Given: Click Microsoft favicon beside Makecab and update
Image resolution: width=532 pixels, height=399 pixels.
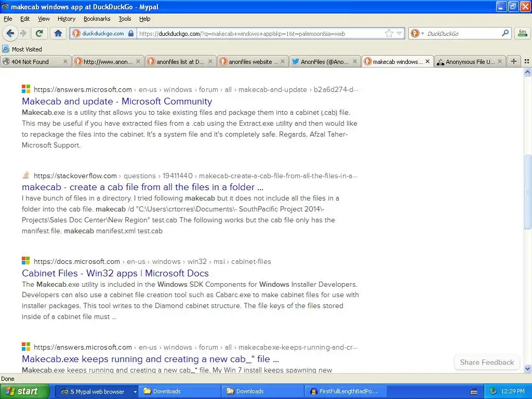Looking at the screenshot, I should 26,89.
